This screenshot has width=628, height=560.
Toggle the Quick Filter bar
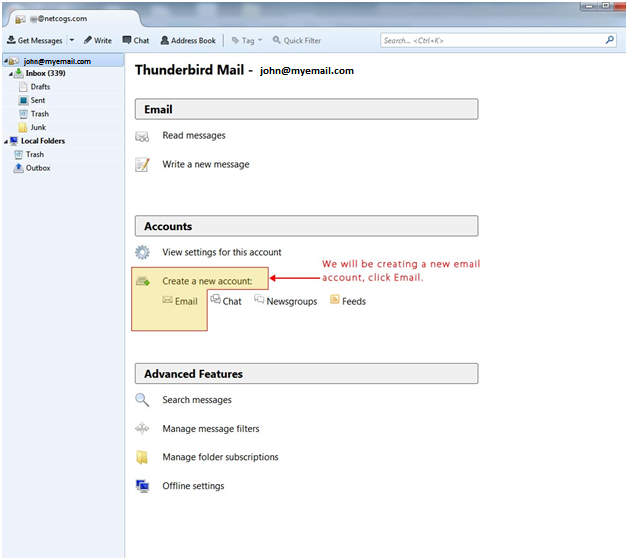point(296,41)
